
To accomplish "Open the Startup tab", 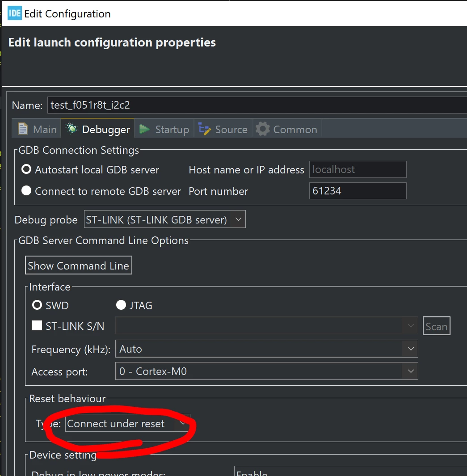I will pos(164,129).
